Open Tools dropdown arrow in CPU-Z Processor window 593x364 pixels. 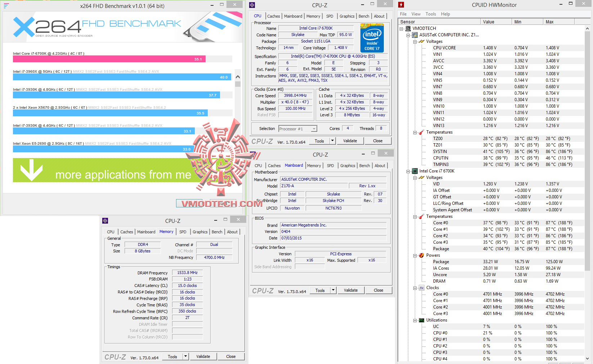click(333, 141)
